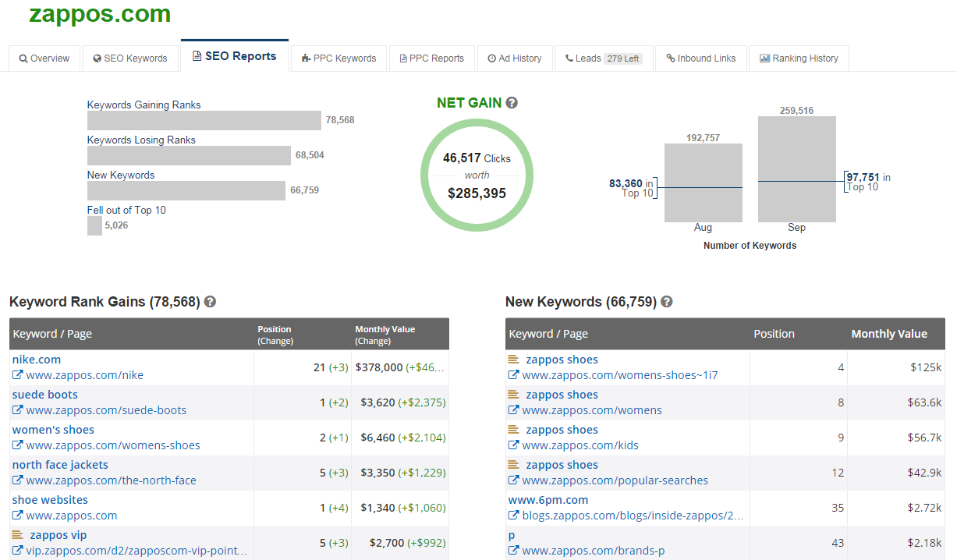This screenshot has height=560, width=957.
Task: Click help icon beside New Keywords heading
Action: [666, 302]
